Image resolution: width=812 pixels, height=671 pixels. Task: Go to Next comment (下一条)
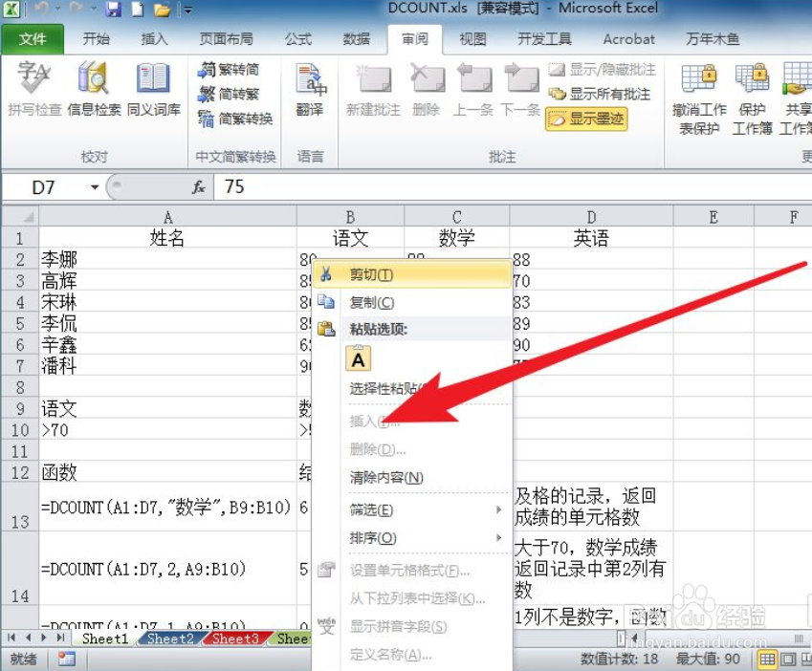pyautogui.click(x=521, y=89)
